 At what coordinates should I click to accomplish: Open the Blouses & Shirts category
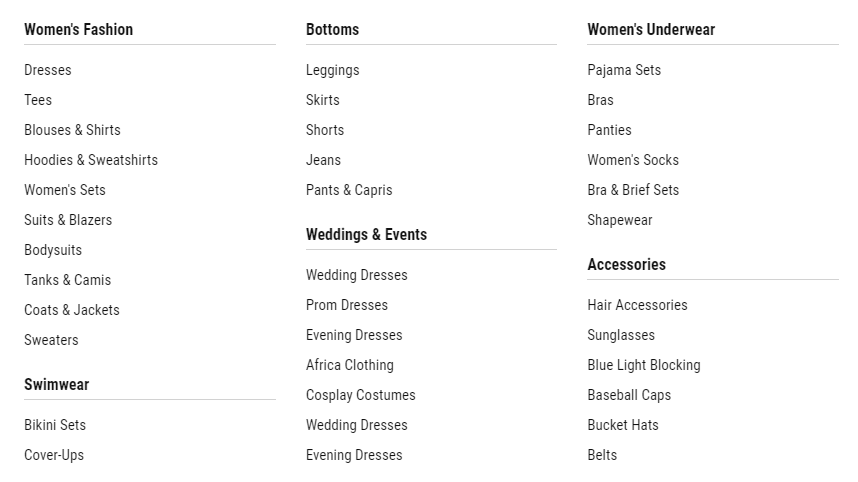[72, 130]
